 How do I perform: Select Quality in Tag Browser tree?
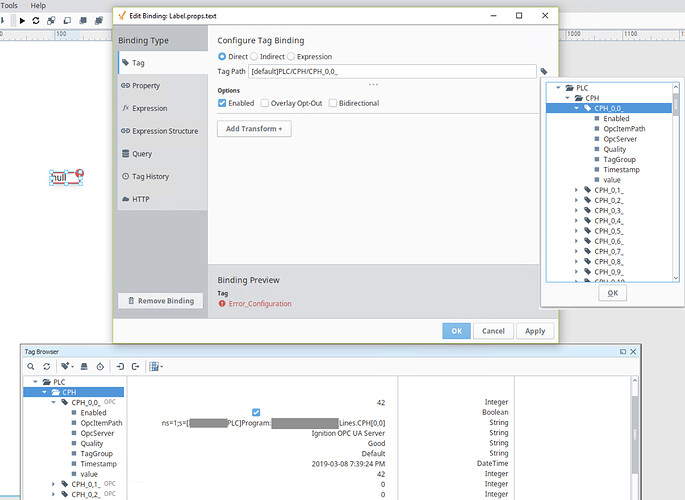(92, 443)
